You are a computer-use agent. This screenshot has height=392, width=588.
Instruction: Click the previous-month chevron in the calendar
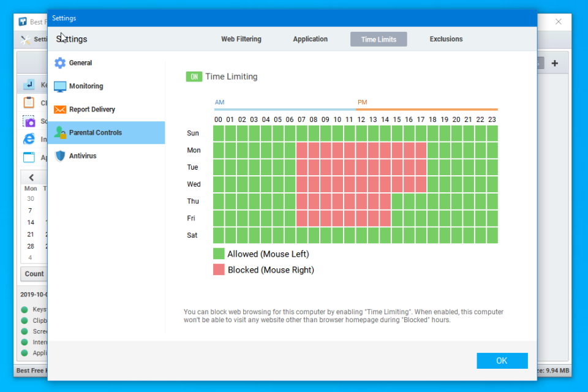tap(31, 177)
